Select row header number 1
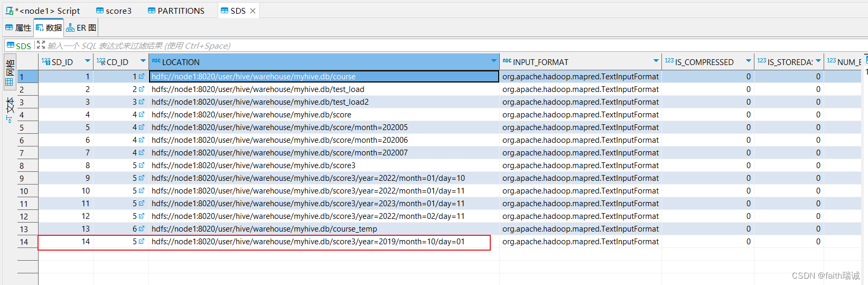 point(27,77)
